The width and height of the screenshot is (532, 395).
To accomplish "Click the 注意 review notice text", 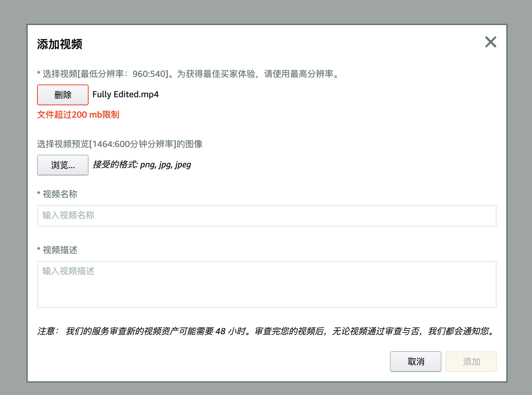I will pyautogui.click(x=267, y=331).
